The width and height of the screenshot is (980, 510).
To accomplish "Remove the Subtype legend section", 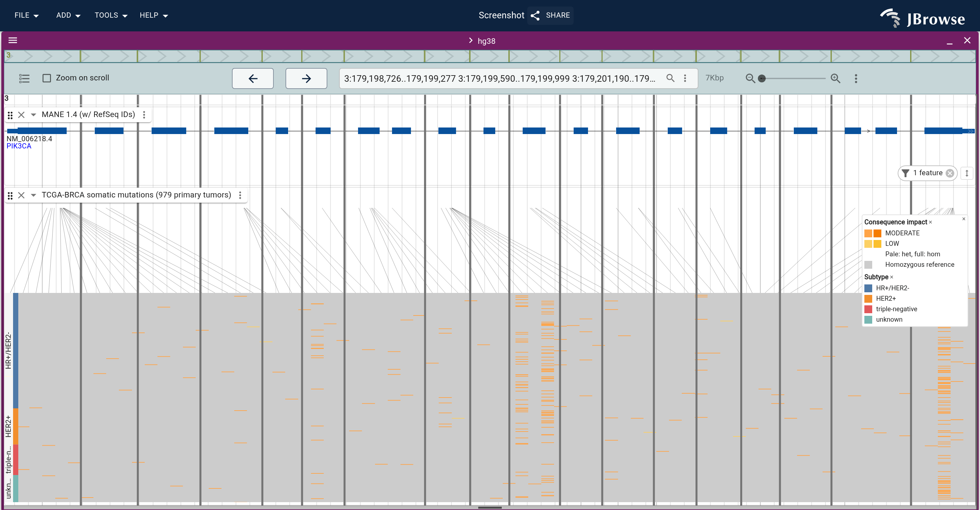I will point(891,277).
